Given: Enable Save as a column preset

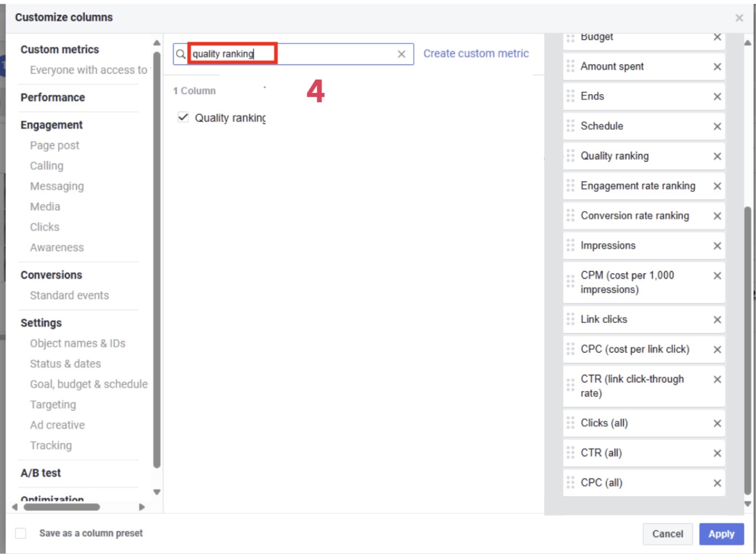Looking at the screenshot, I should click(x=20, y=533).
